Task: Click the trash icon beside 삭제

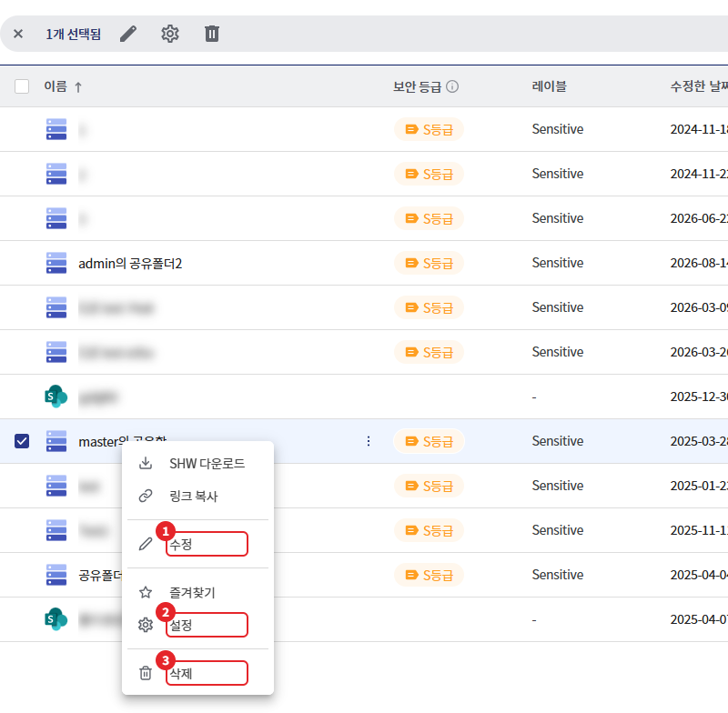Action: (x=146, y=673)
